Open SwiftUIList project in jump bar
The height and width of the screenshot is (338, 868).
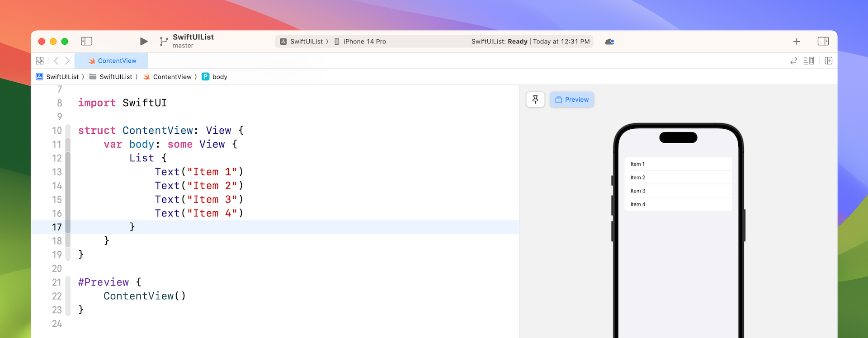57,77
